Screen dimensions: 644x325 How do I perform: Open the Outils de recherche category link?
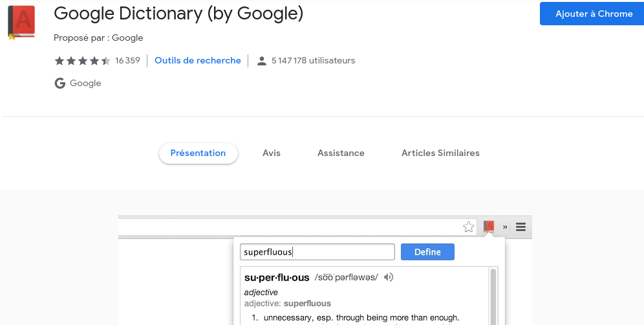198,61
